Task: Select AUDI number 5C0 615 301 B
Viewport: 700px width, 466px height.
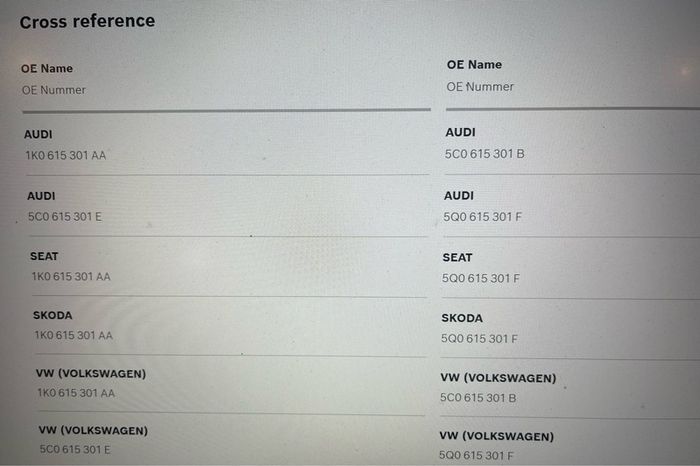Action: (484, 154)
